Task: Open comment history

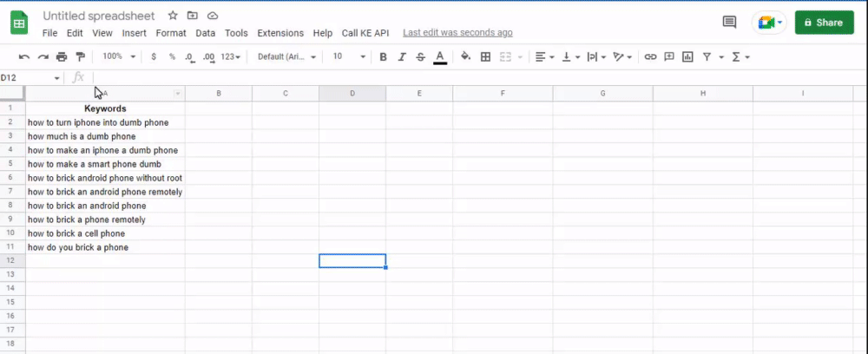Action: pyautogui.click(x=730, y=23)
